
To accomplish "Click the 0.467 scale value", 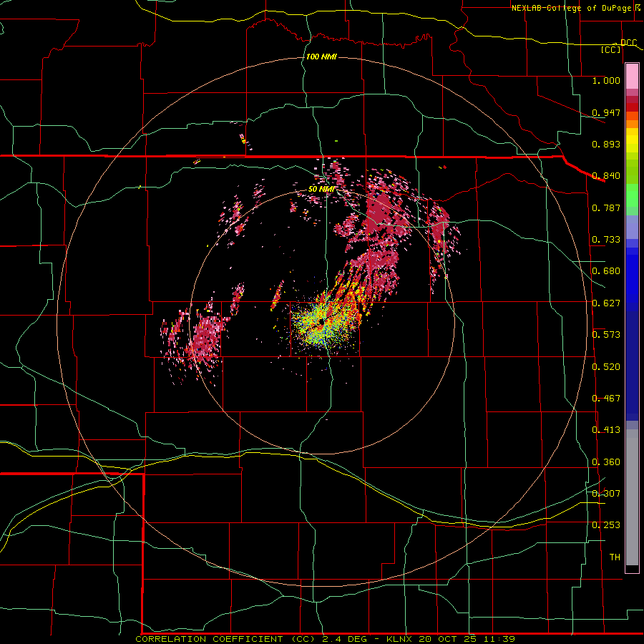I will point(606,399).
